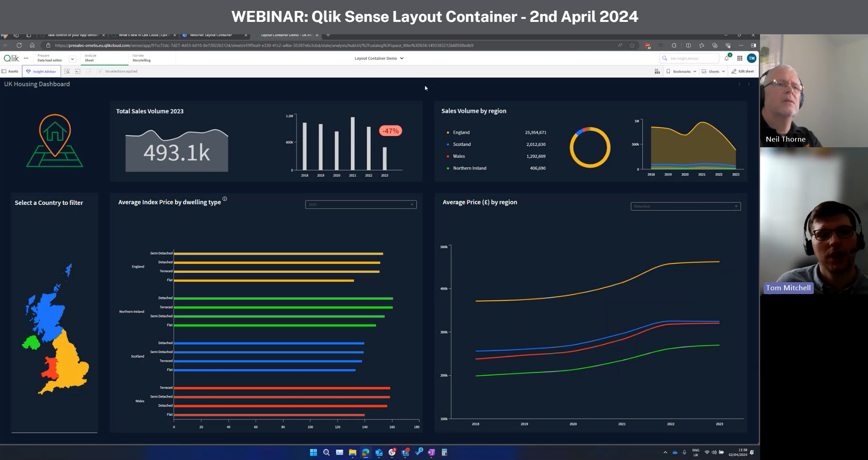Open Microsoft Teams from taskbar
868x460 pixels.
(405, 452)
